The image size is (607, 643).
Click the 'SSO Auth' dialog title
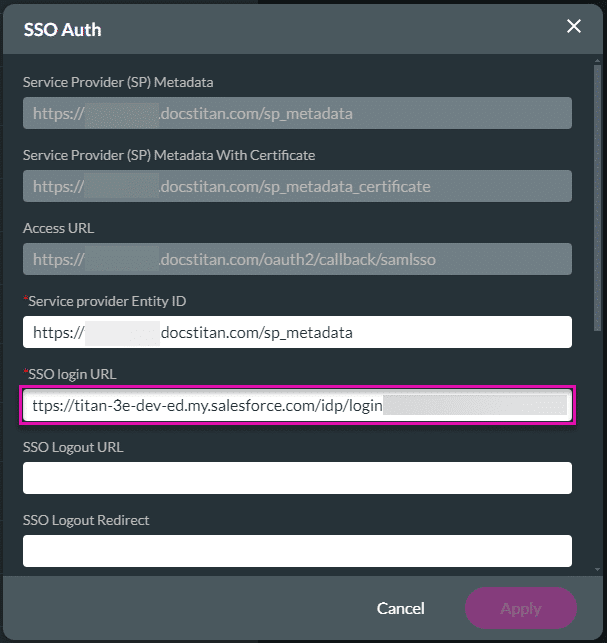[x=62, y=30]
